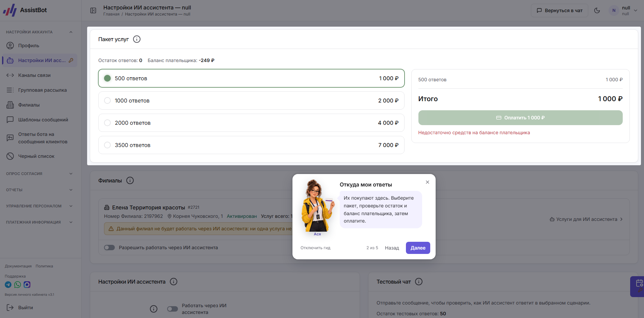Screen dimensions: 644x318
Task: Close the Откуда мои ответы guide popup
Action: (428, 182)
